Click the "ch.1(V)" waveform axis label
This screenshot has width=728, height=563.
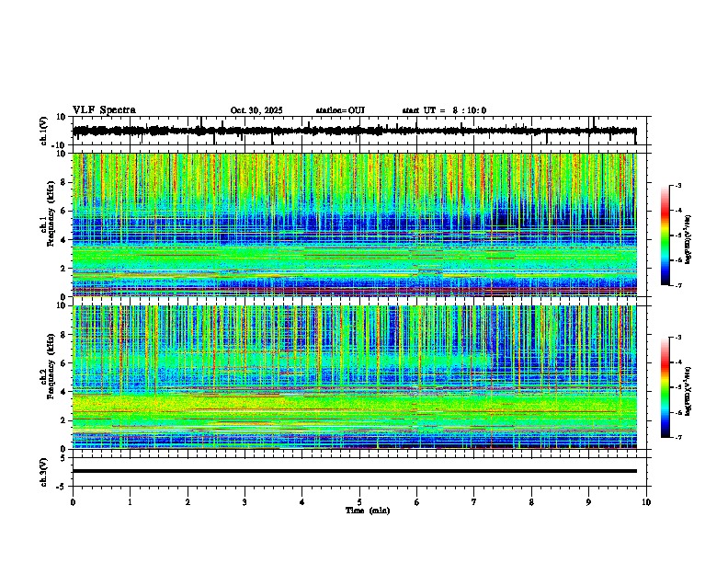click(x=44, y=131)
